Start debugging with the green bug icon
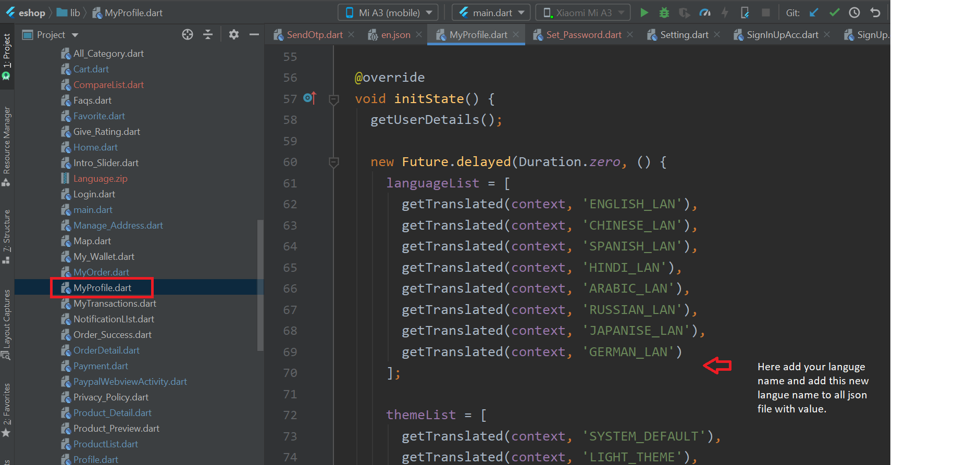This screenshot has width=980, height=465. click(664, 12)
